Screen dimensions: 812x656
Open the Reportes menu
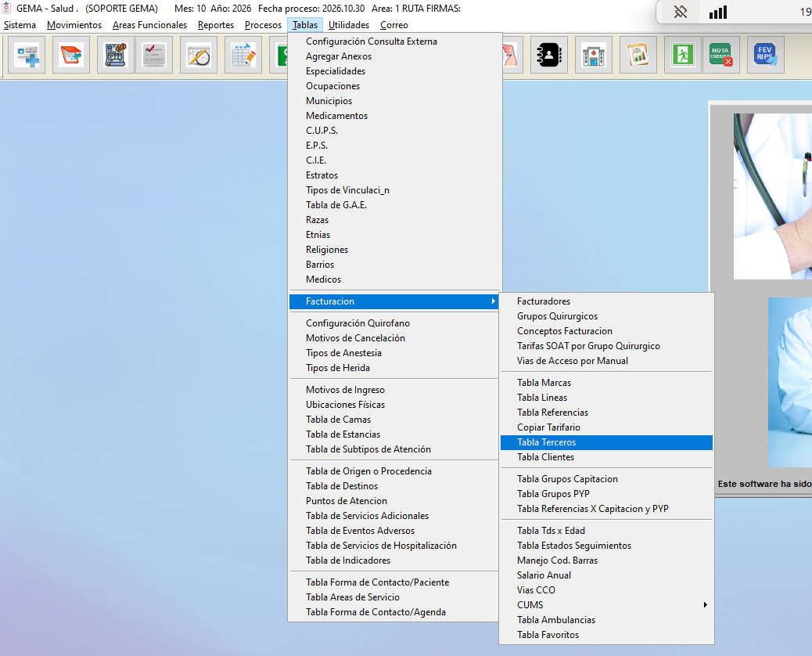tap(216, 25)
